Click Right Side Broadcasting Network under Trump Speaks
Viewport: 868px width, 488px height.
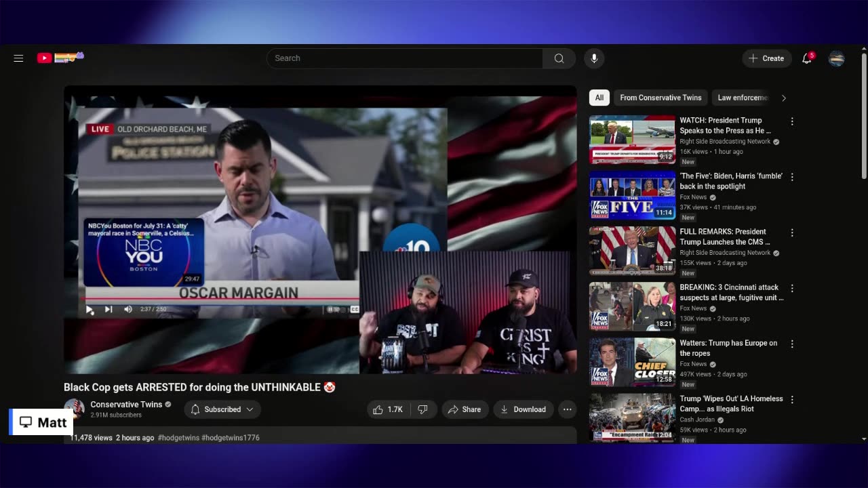point(725,142)
